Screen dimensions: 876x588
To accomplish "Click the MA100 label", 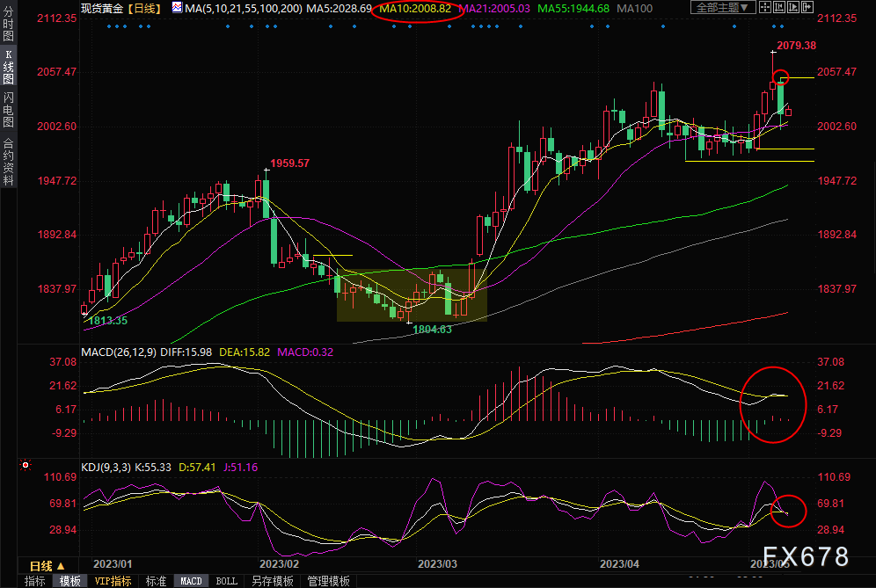I will (x=635, y=9).
